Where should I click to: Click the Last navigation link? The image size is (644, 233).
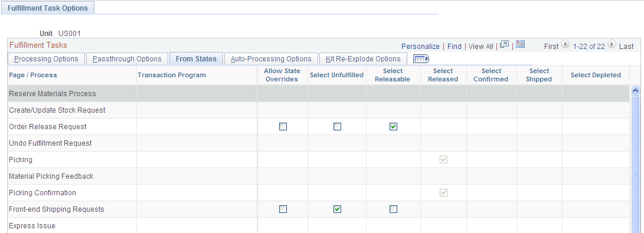point(626,47)
